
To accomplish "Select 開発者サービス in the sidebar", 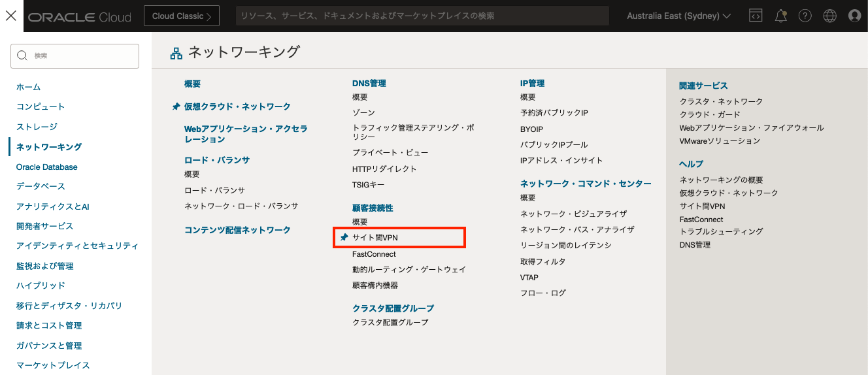I will (x=44, y=226).
